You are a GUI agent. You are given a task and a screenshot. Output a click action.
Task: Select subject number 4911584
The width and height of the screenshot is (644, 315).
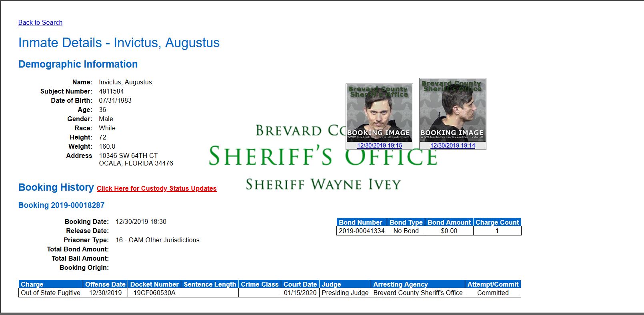[x=112, y=92]
